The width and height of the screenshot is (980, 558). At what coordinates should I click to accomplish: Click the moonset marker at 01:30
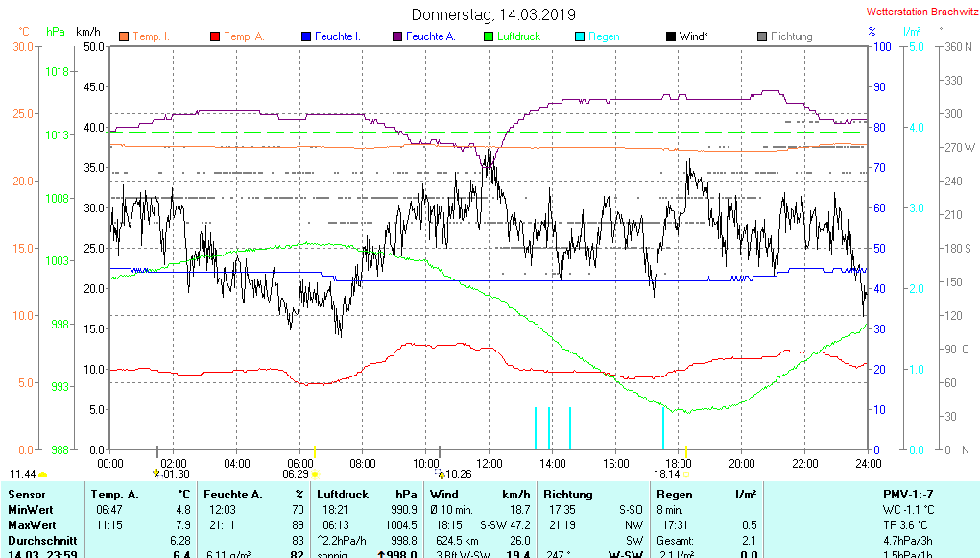[156, 473]
